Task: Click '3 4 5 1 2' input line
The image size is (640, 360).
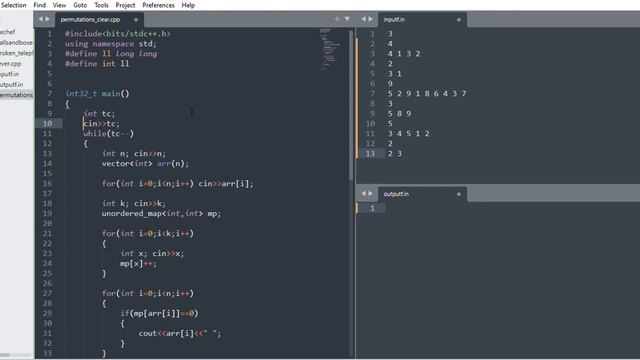Action: click(409, 133)
